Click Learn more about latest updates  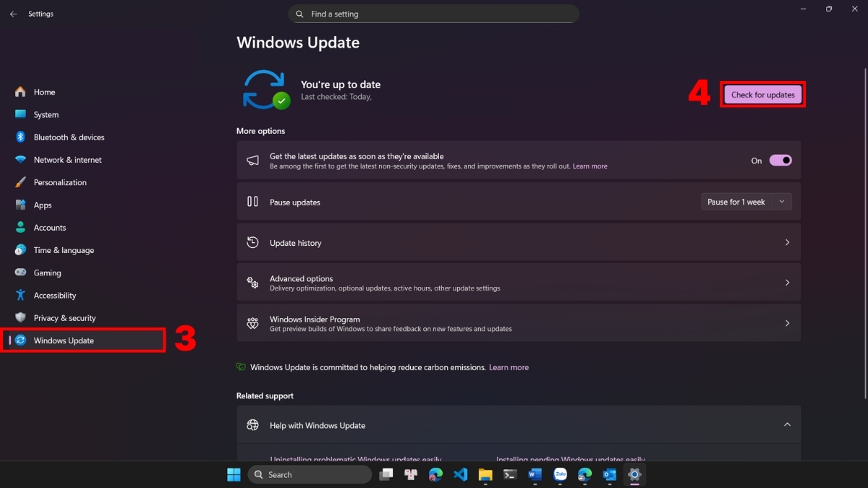tap(590, 166)
